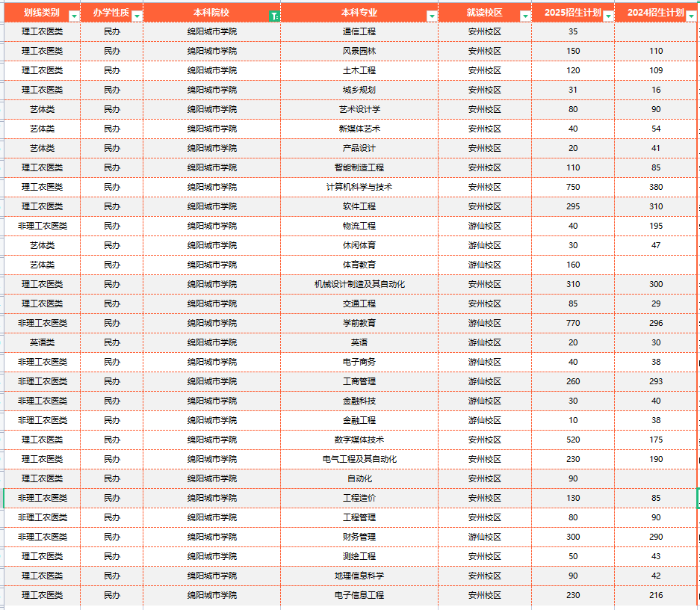The height and width of the screenshot is (610, 700).
Task: Select 绵阳城市学院 cell in 财务管理 row
Action: click(212, 537)
